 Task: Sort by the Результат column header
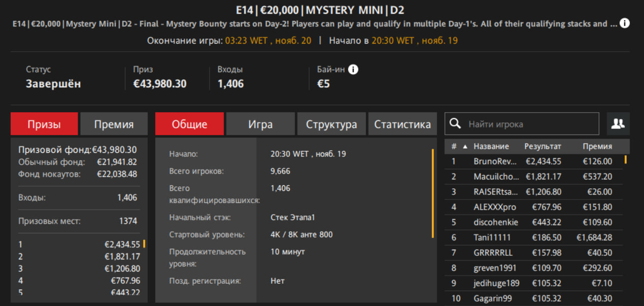click(x=543, y=147)
